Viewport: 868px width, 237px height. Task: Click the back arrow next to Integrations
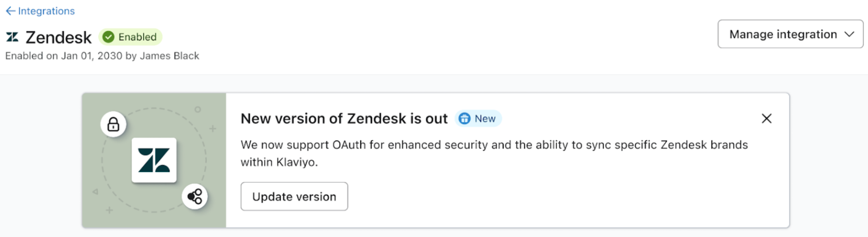tap(10, 11)
